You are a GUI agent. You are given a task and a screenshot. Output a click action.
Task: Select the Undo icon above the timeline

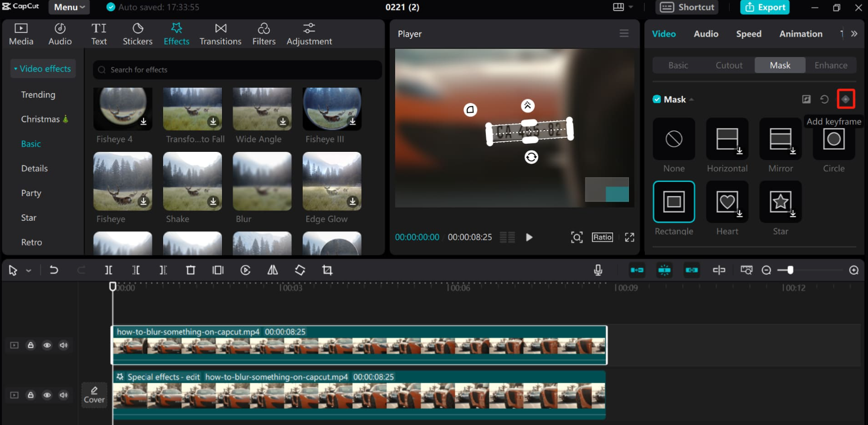click(x=54, y=270)
